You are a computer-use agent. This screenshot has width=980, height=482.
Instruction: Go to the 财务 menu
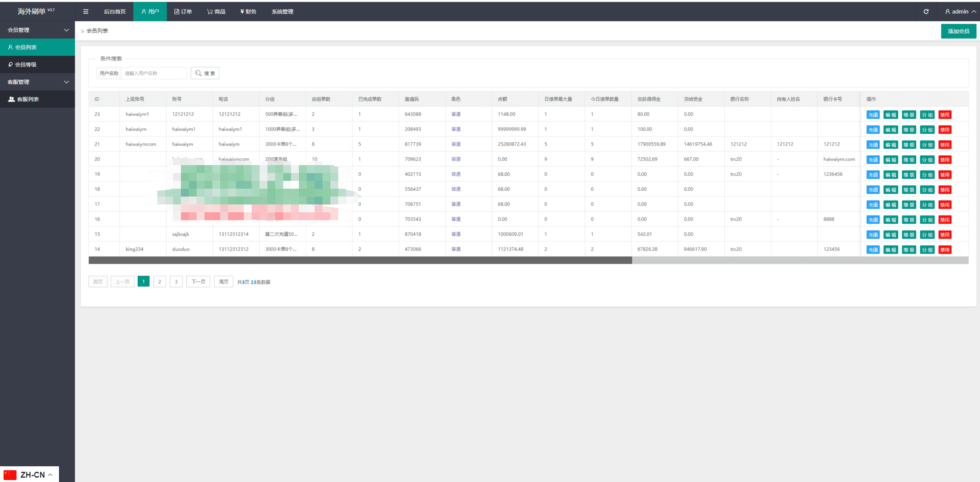248,11
